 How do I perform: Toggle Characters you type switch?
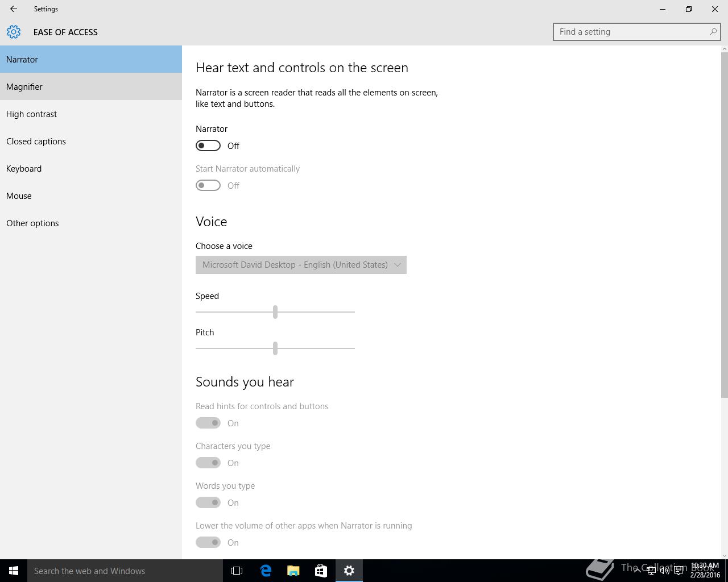coord(208,463)
